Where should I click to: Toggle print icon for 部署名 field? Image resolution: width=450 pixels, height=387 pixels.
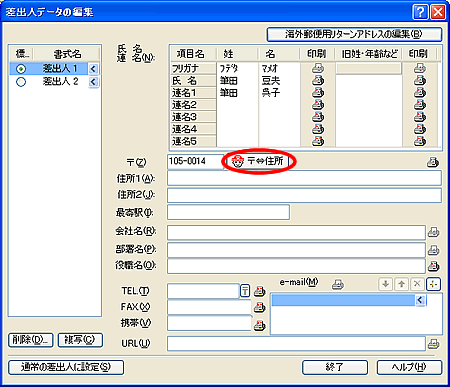433,250
